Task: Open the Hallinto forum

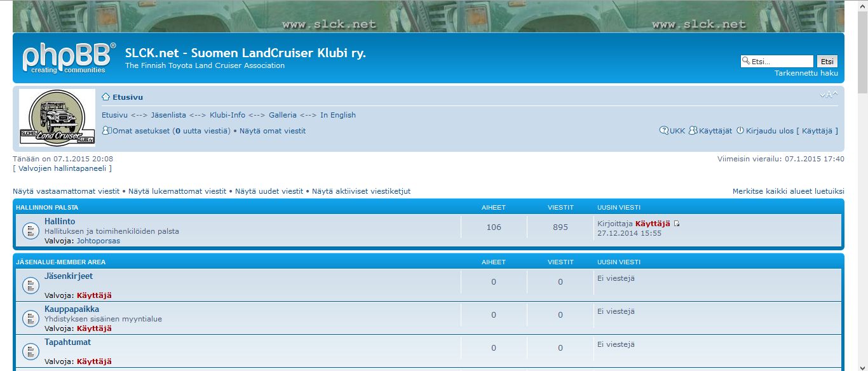Action: coord(60,221)
